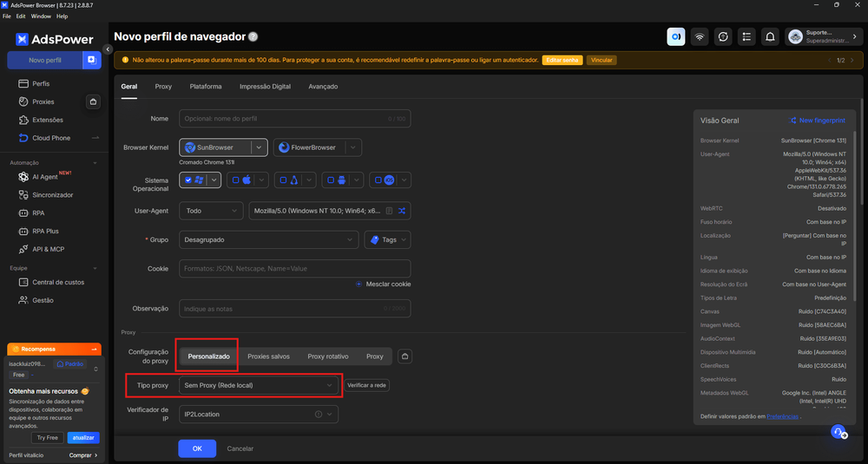Image resolution: width=868 pixels, height=464 pixels.
Task: Uncheck the Windows operating system checkbox
Action: pyautogui.click(x=188, y=180)
